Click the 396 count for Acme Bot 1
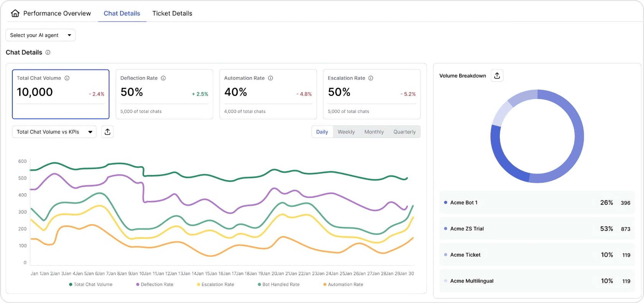The height and width of the screenshot is (303, 644). click(x=626, y=203)
